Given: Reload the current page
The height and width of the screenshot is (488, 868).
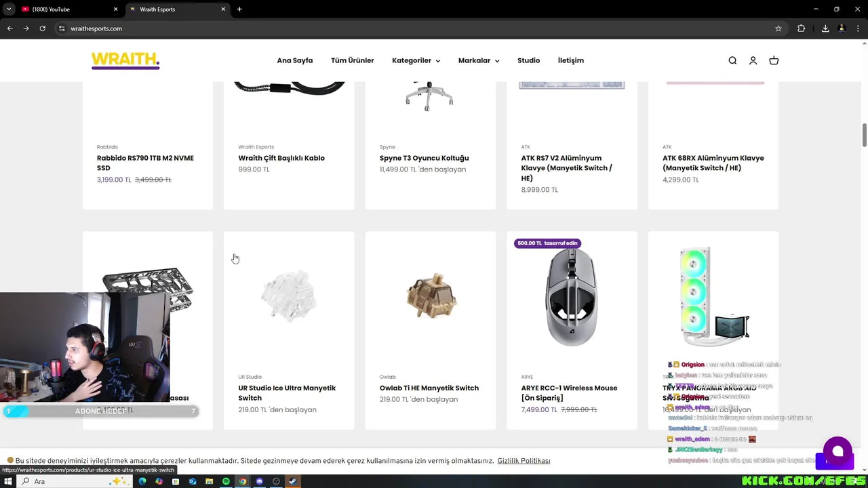Looking at the screenshot, I should click(x=42, y=28).
